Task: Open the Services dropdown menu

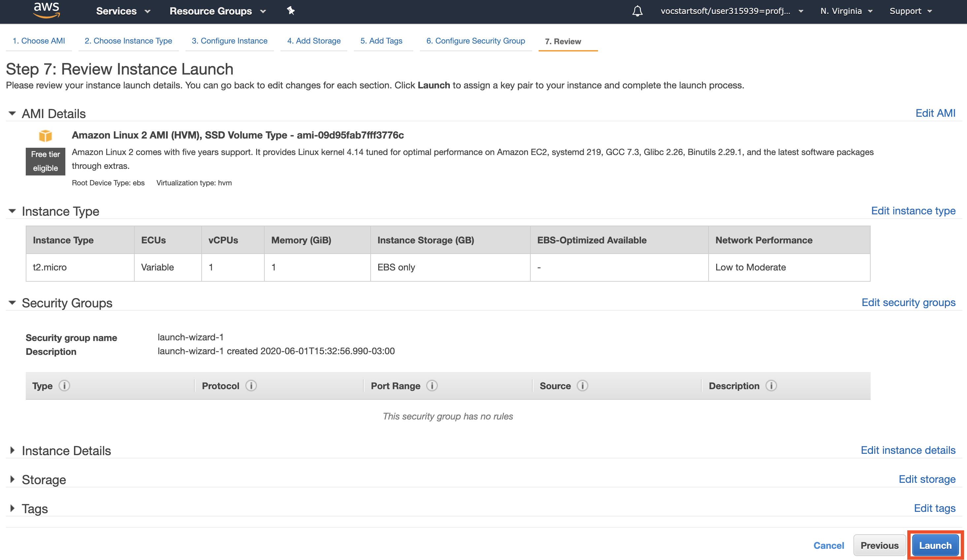Action: (123, 11)
